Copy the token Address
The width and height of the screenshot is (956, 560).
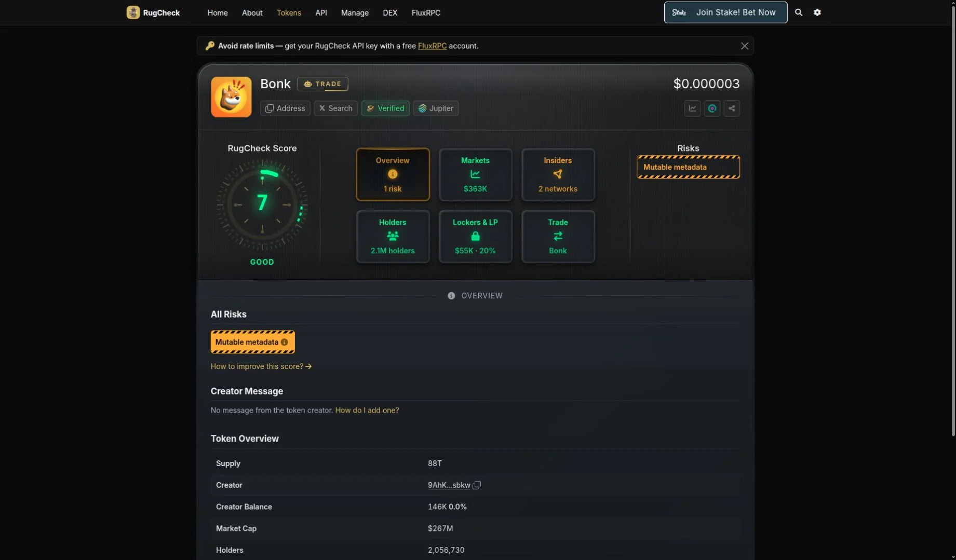(285, 108)
